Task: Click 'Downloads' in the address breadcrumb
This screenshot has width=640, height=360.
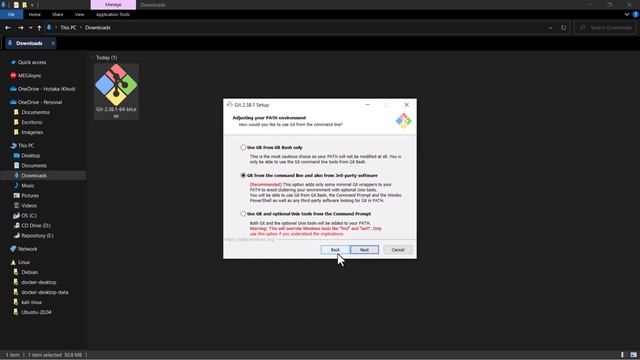Action: pyautogui.click(x=98, y=28)
